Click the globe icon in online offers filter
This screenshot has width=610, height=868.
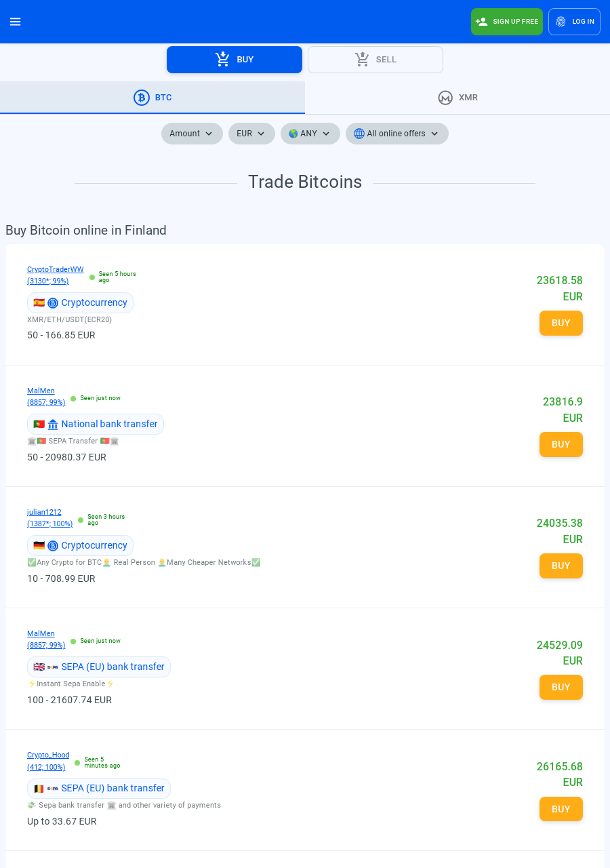coord(359,134)
